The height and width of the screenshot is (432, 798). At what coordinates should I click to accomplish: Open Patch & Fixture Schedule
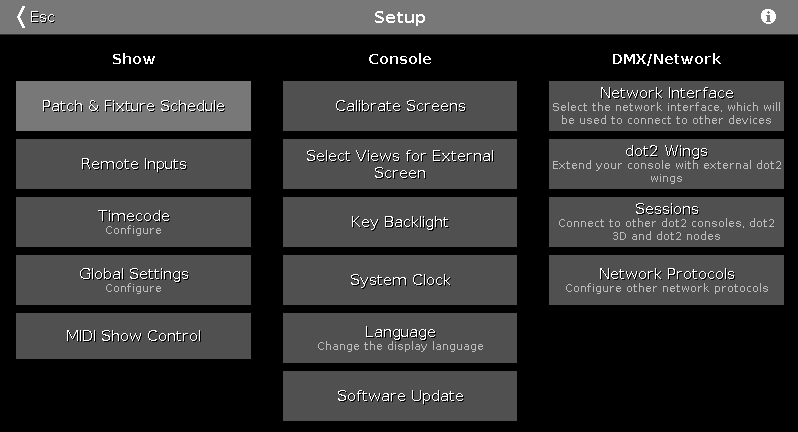(133, 106)
